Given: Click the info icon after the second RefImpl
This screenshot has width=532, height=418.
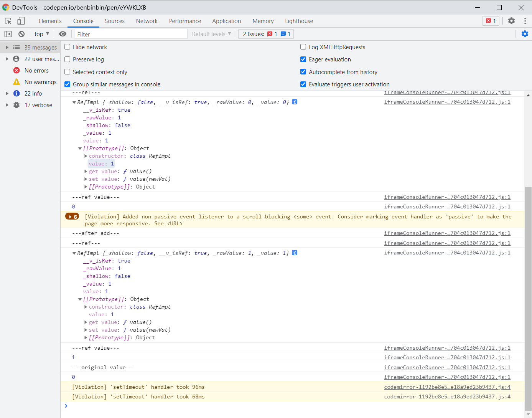Looking at the screenshot, I should tap(295, 253).
